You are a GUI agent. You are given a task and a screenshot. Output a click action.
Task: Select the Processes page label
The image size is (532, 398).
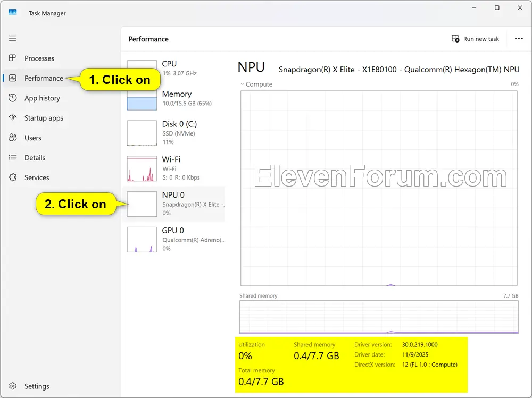(x=39, y=58)
